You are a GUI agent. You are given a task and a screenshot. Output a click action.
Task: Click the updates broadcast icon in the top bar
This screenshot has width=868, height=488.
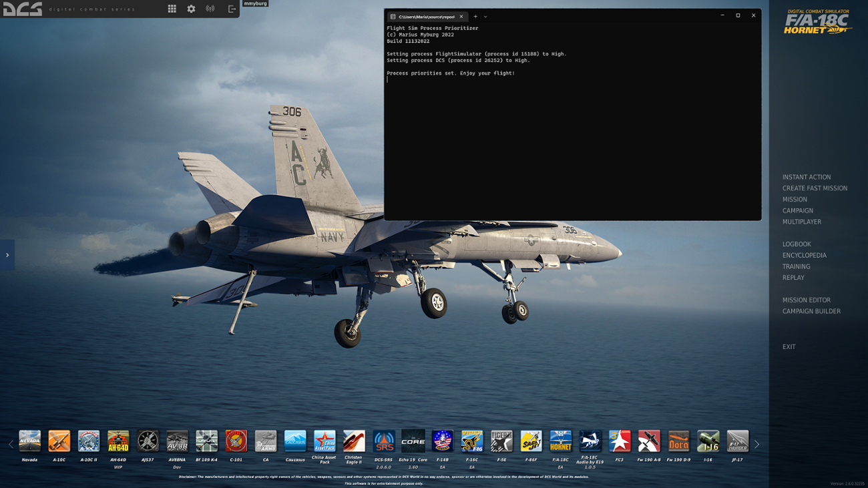pyautogui.click(x=209, y=8)
